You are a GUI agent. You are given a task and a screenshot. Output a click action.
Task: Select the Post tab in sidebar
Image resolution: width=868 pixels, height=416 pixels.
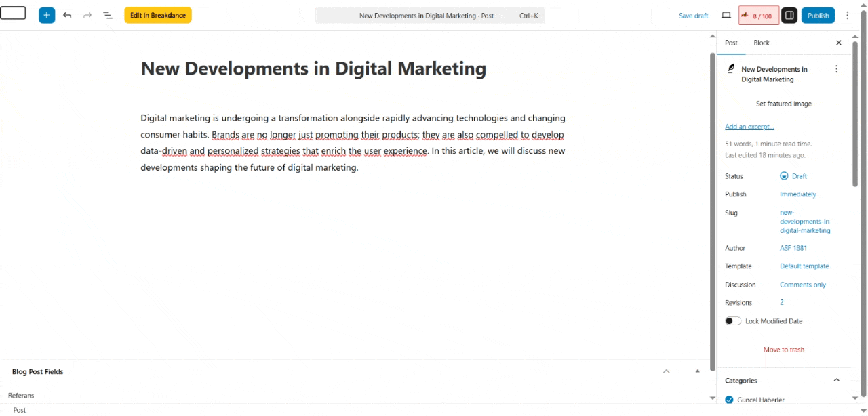coord(731,43)
